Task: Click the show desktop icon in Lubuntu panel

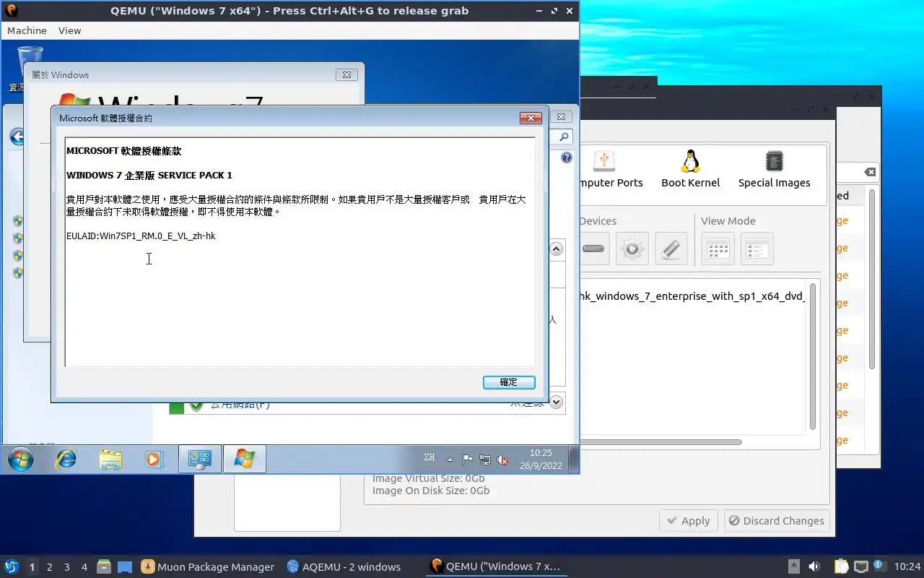Action: (125, 566)
